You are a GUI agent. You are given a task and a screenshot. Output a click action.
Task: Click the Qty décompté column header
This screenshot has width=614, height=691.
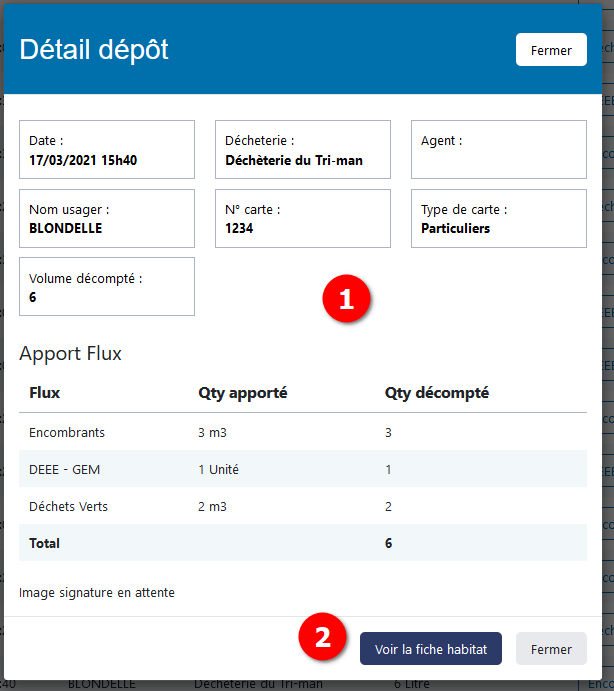(437, 393)
